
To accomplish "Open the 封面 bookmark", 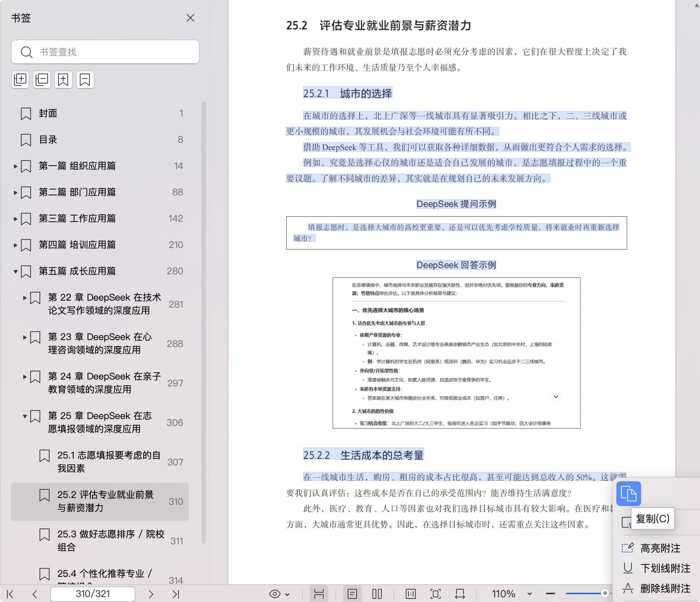I will pos(48,113).
